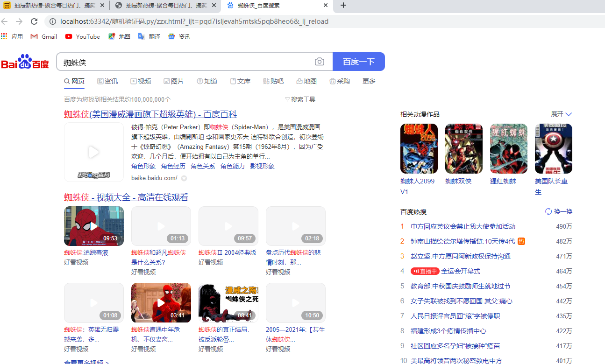The height and width of the screenshot is (364, 605).
Task: Select the 网页 search tab
Action: 74,81
